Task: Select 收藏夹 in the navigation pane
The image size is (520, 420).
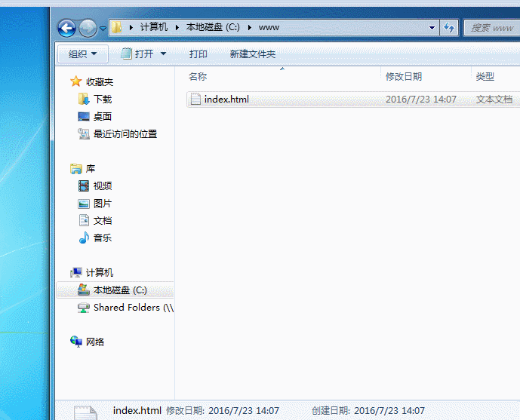Action: click(100, 82)
